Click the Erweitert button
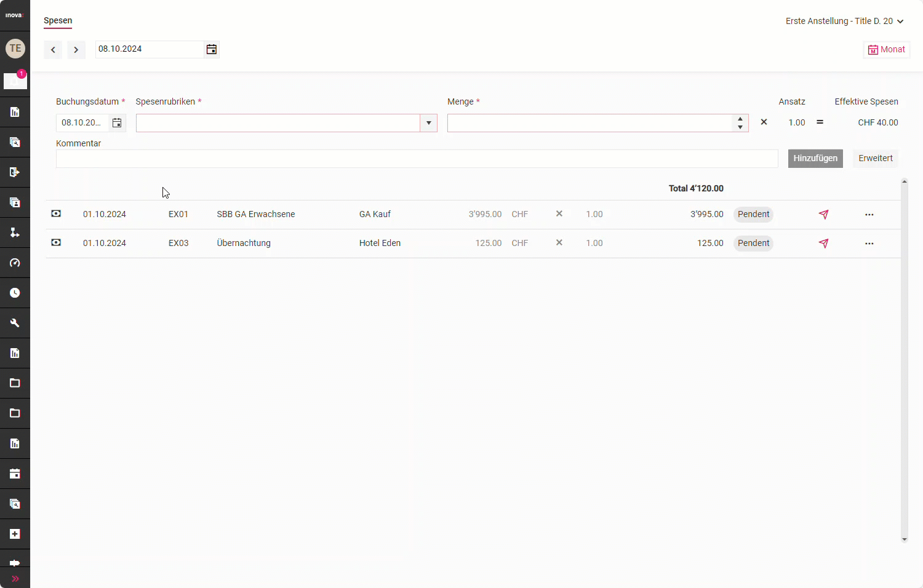 (875, 159)
